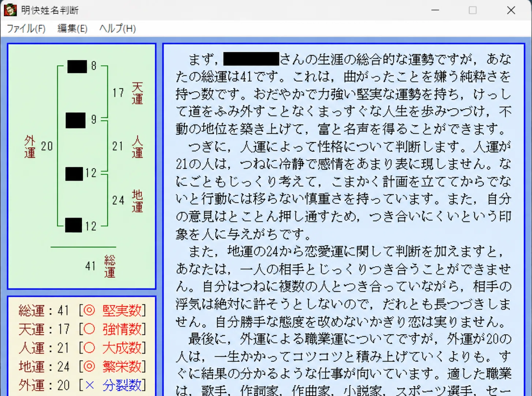
Task: Click the value 17 beside 天運
Action: point(118,93)
